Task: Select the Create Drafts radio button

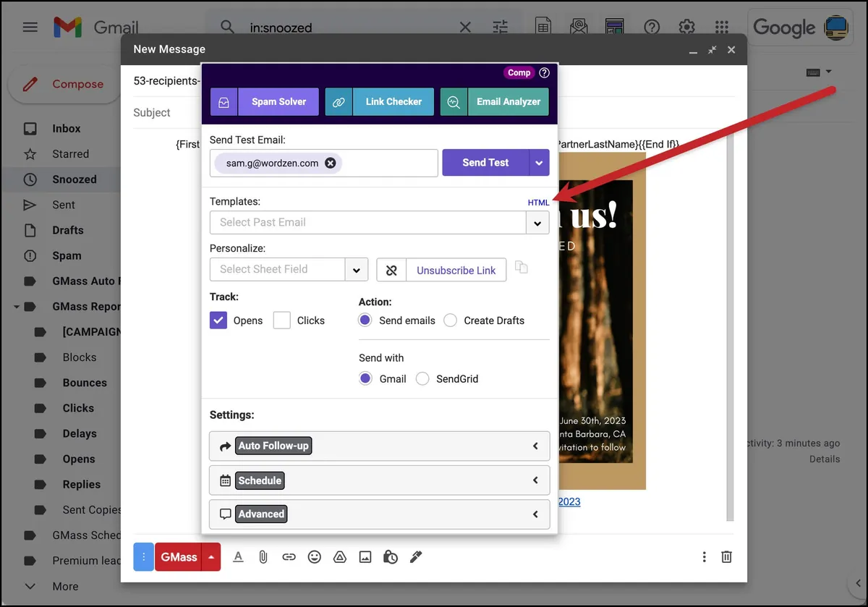Action: click(450, 320)
